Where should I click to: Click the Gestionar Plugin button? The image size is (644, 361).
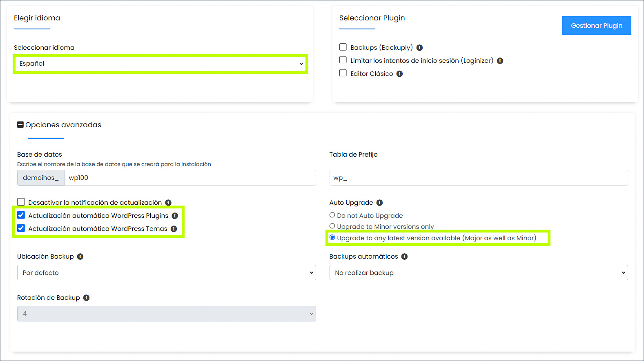click(x=596, y=25)
